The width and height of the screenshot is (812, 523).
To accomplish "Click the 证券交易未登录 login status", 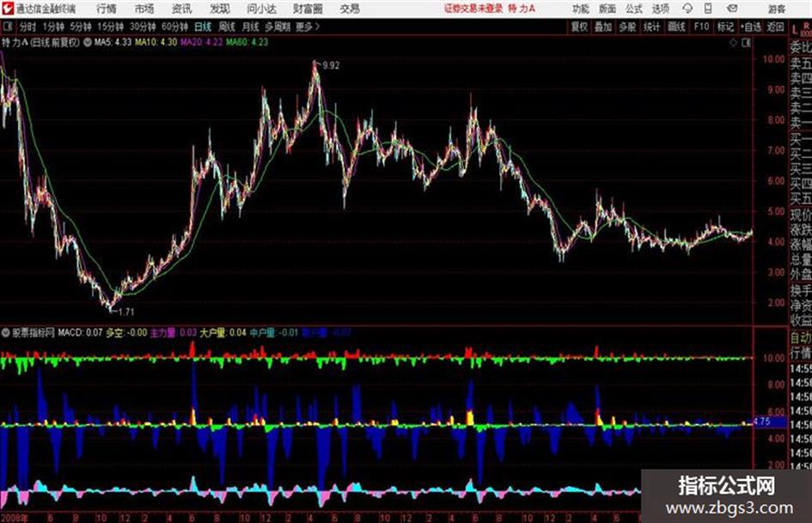I will coord(473,9).
